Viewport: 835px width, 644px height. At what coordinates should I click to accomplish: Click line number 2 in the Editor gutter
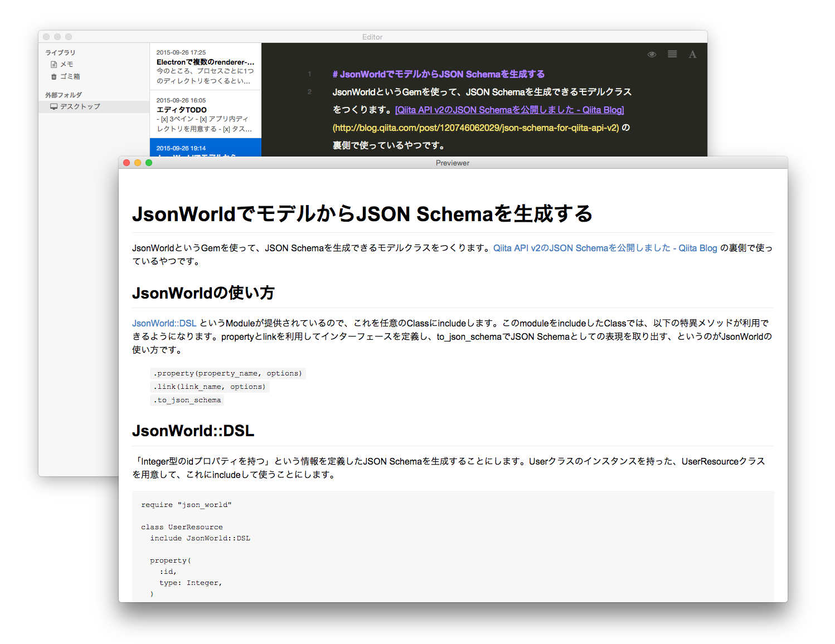tap(309, 92)
